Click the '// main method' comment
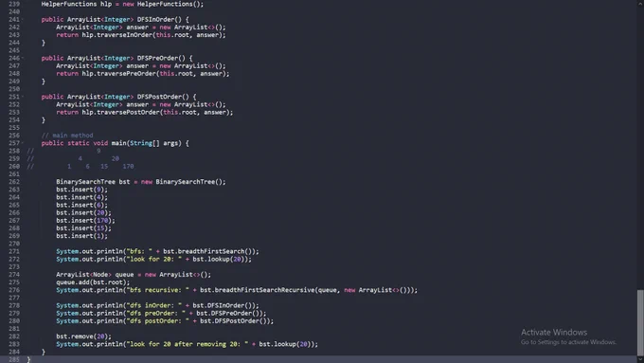This screenshot has width=644, height=363. pyautogui.click(x=67, y=136)
